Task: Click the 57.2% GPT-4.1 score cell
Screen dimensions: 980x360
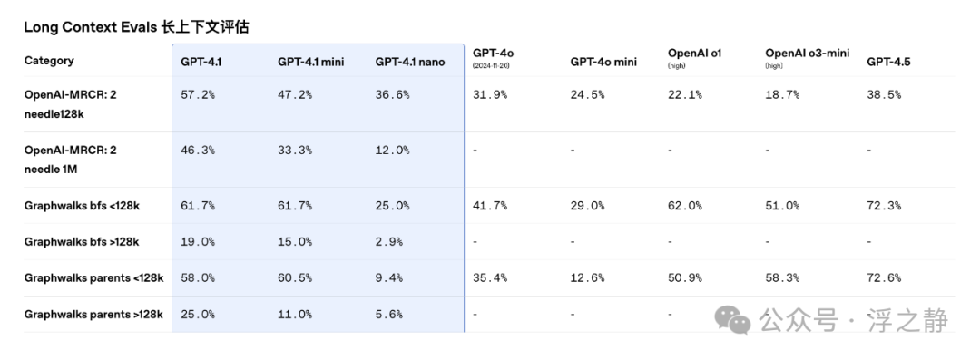Action: pyautogui.click(x=198, y=95)
